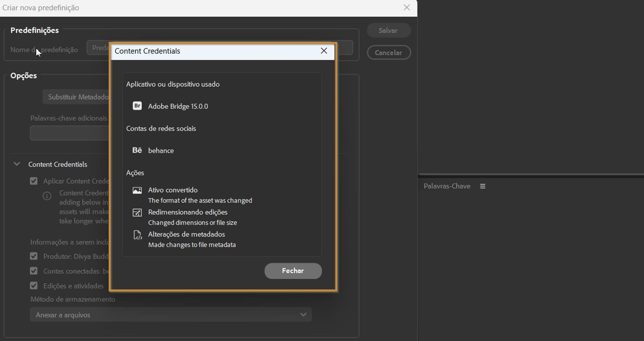This screenshot has height=341, width=644.
Task: Click the Método de armazenamento label
Action: [73, 299]
